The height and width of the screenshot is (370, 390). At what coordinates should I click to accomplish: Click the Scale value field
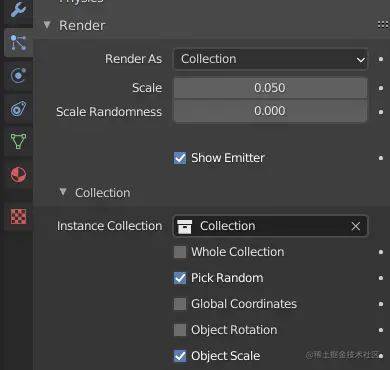[x=270, y=88]
